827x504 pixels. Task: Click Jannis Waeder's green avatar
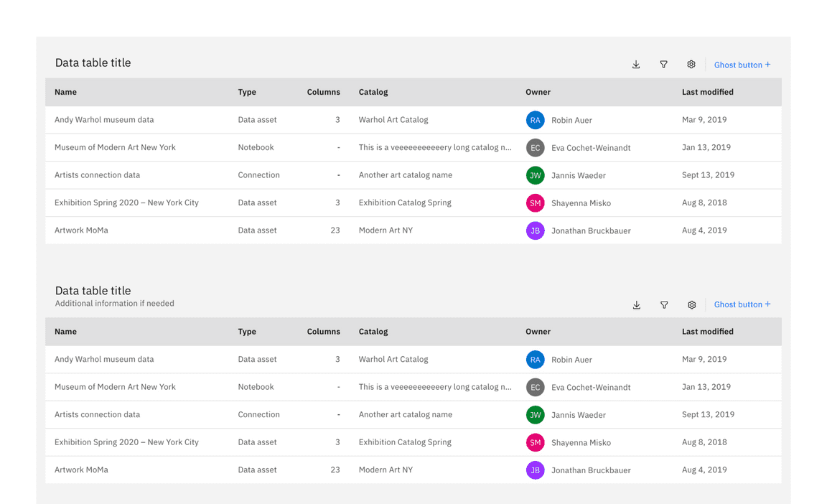click(535, 174)
